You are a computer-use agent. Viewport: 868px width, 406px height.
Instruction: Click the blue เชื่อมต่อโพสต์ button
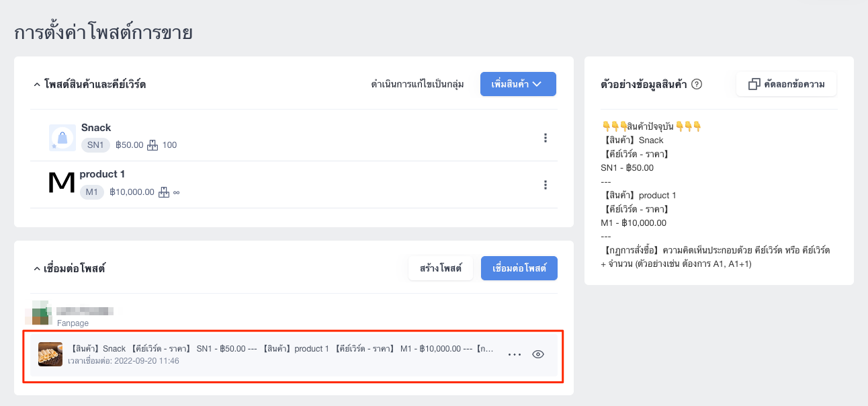[x=519, y=268]
